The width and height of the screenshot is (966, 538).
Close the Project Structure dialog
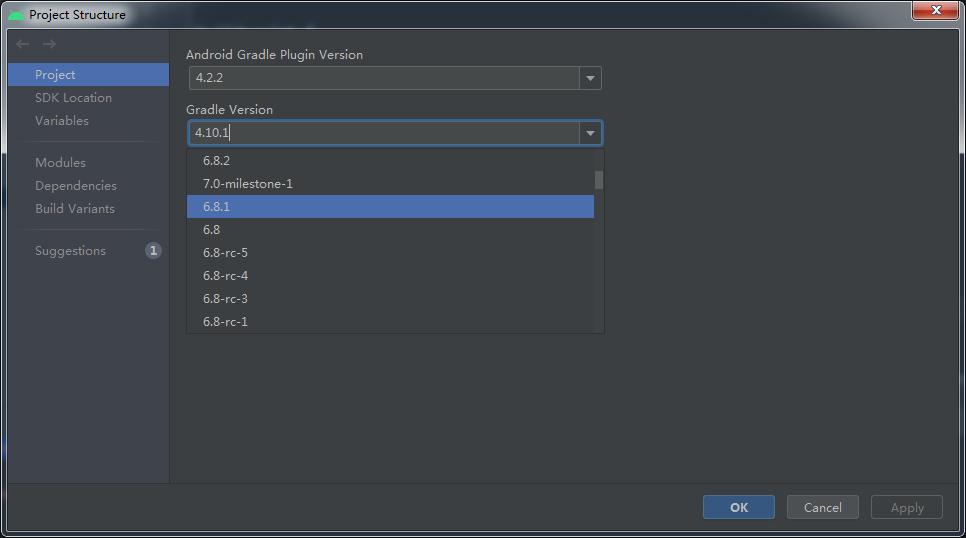pyautogui.click(x=935, y=10)
